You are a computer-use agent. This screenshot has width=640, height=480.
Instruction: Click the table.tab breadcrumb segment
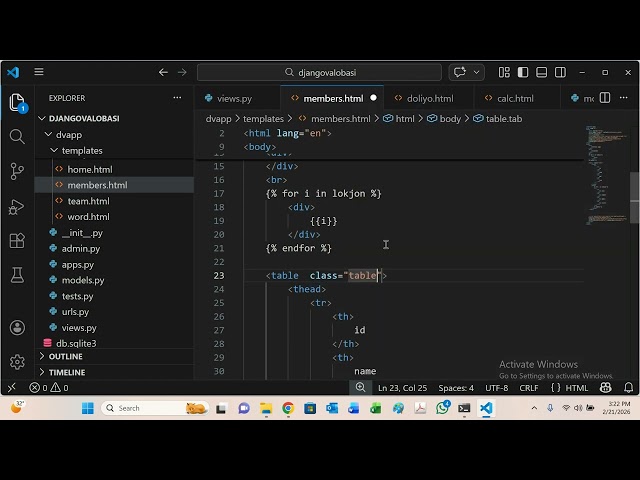click(498, 119)
